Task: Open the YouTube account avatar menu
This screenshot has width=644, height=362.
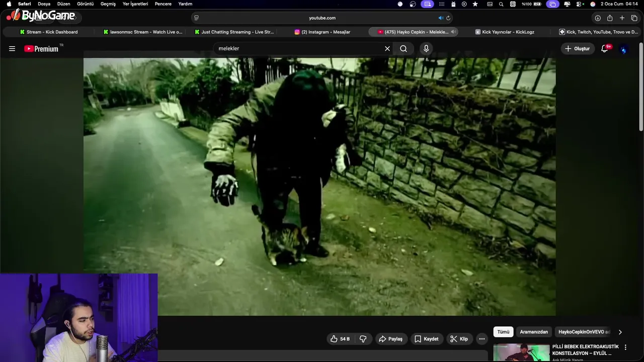Action: tap(623, 49)
